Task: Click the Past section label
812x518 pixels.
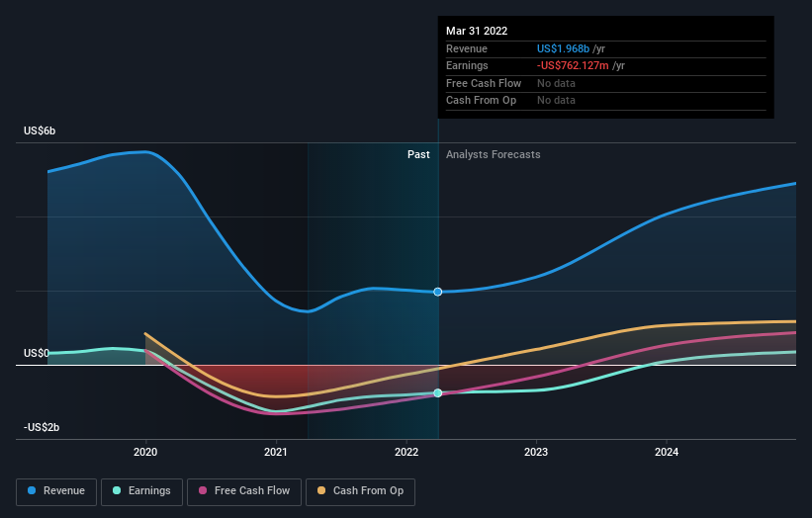Action: click(x=418, y=155)
